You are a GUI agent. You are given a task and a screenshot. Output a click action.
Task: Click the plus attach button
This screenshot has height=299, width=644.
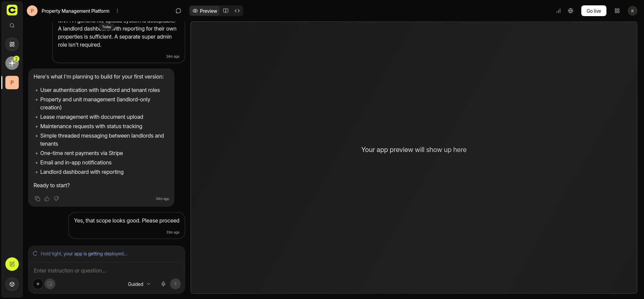[38, 284]
